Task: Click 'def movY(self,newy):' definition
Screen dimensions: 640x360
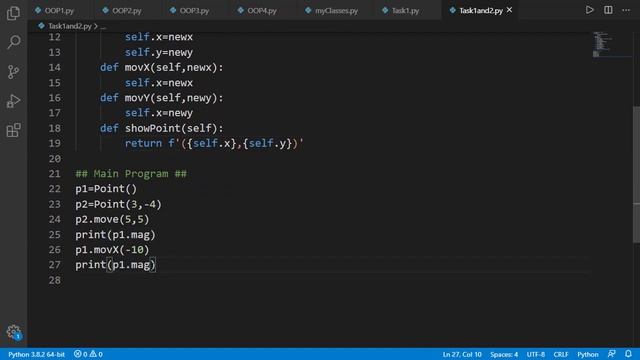Action: (x=162, y=98)
